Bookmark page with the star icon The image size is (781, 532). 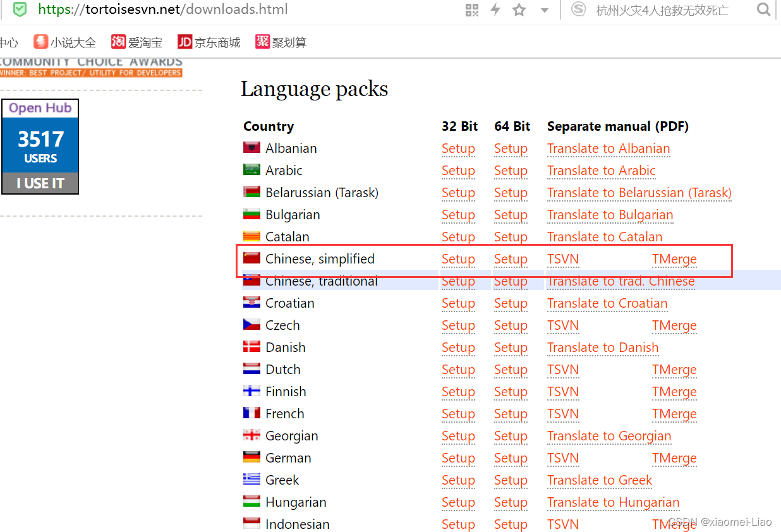(x=519, y=9)
